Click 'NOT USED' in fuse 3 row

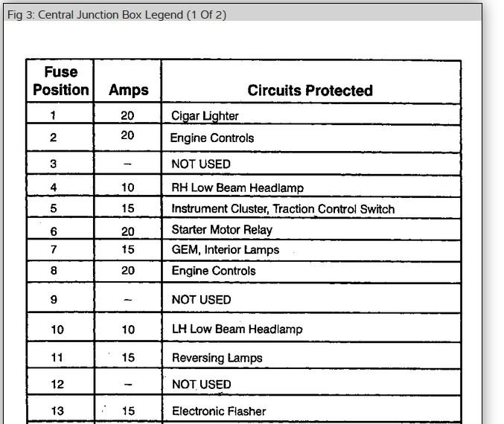pos(201,164)
